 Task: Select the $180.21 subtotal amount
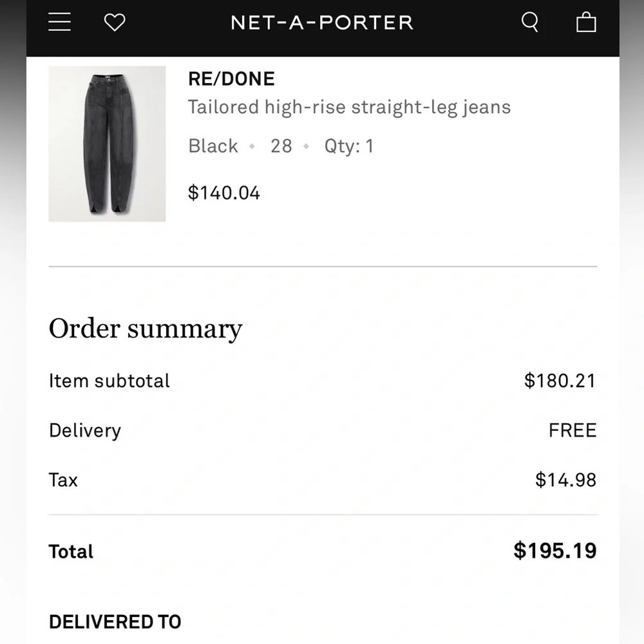click(560, 381)
